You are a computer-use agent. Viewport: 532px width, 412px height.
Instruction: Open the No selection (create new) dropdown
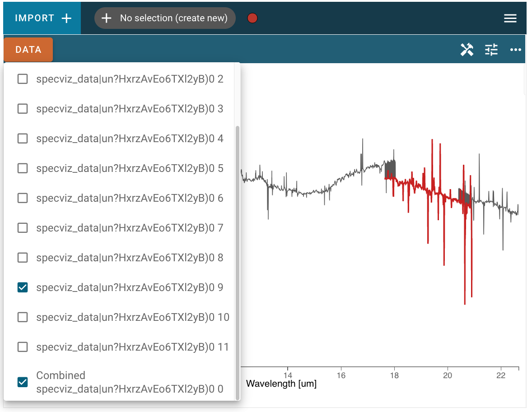point(173,18)
